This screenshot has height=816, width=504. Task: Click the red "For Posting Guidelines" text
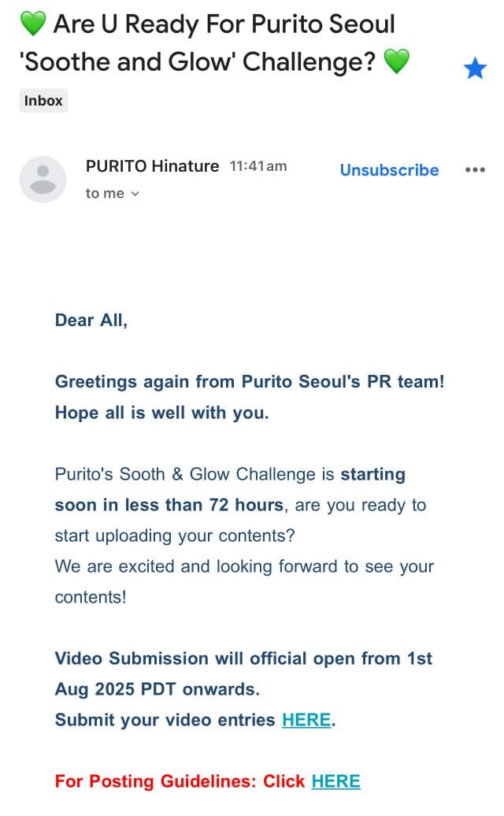180,781
